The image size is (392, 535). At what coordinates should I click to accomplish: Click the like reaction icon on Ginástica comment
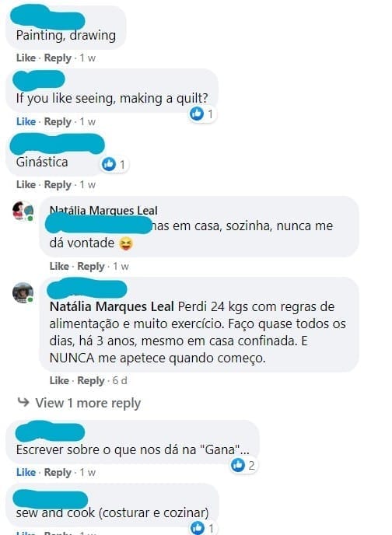109,164
